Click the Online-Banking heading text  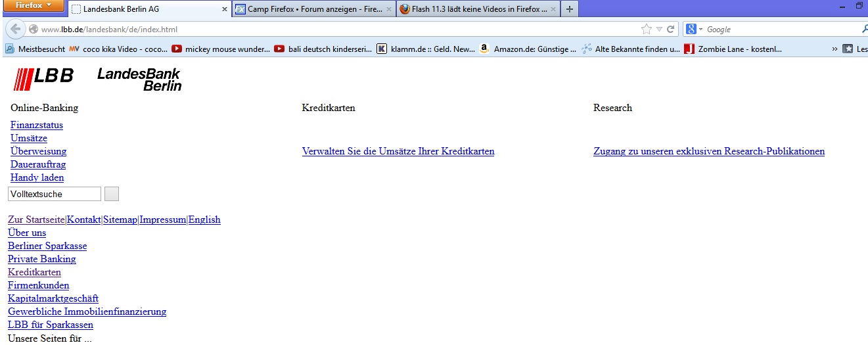tap(44, 108)
